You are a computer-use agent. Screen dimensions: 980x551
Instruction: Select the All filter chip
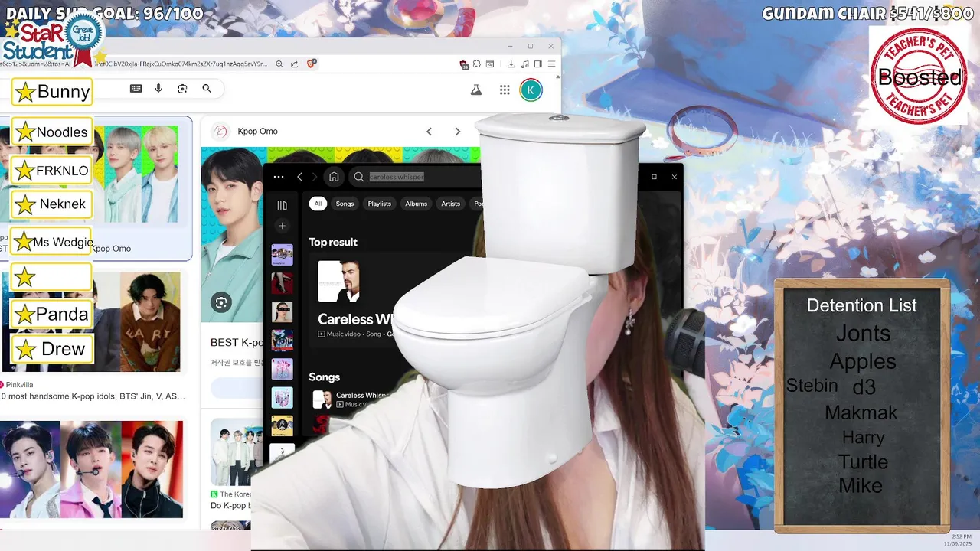pyautogui.click(x=318, y=204)
